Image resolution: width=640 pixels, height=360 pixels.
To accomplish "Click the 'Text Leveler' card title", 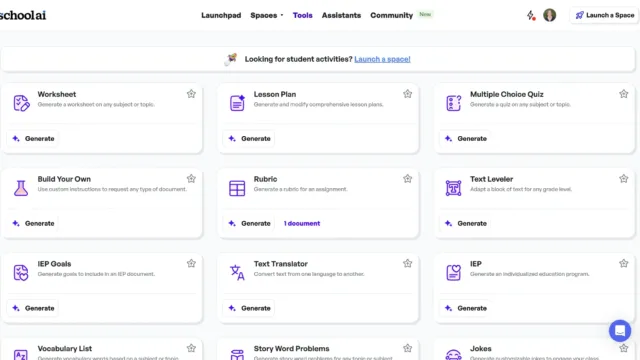I will click(x=491, y=179).
